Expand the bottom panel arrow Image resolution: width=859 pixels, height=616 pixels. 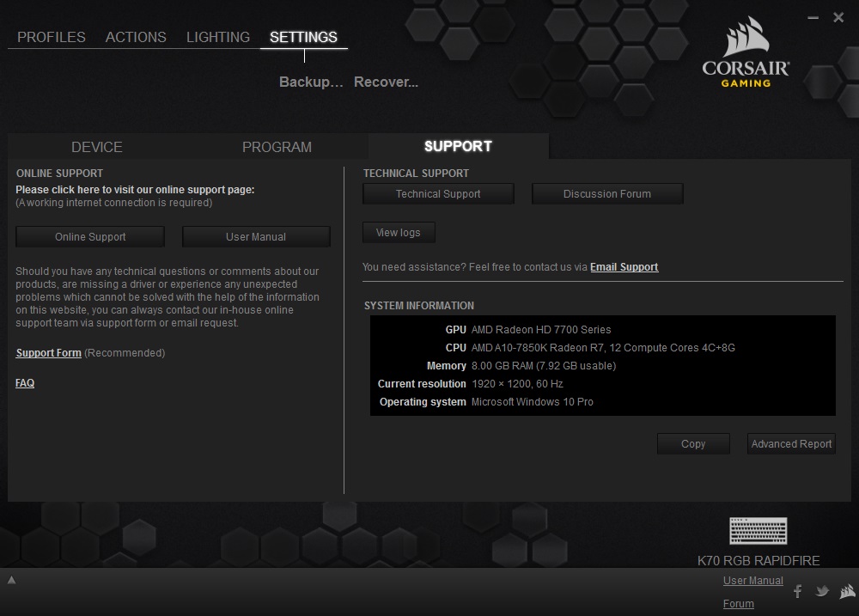click(x=11, y=580)
